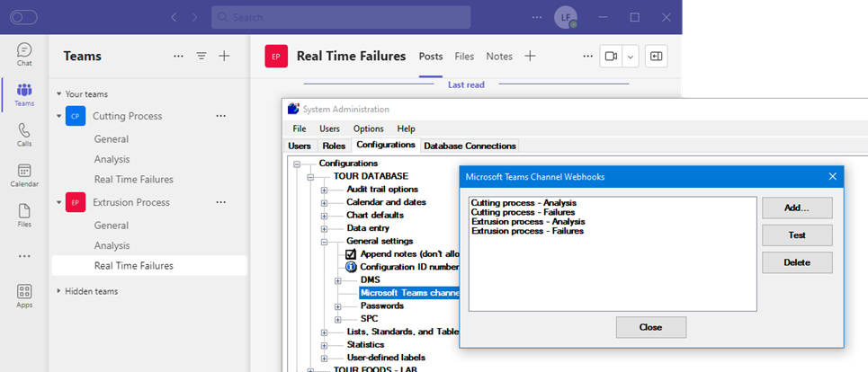Image resolution: width=868 pixels, height=372 pixels.
Task: Click the Teams search box
Action: pyautogui.click(x=341, y=17)
